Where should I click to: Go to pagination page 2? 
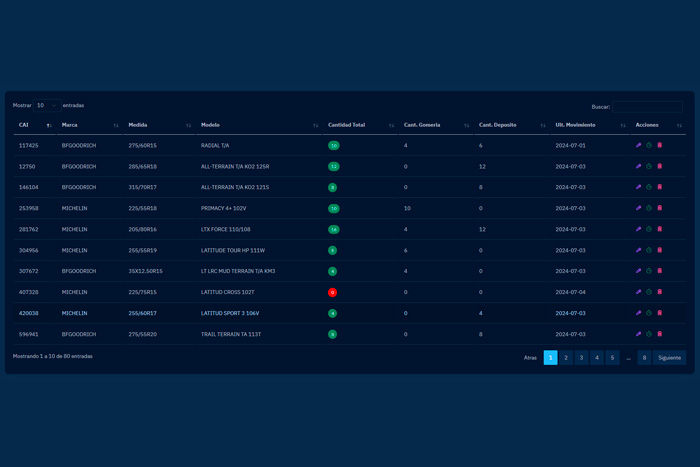click(x=566, y=358)
